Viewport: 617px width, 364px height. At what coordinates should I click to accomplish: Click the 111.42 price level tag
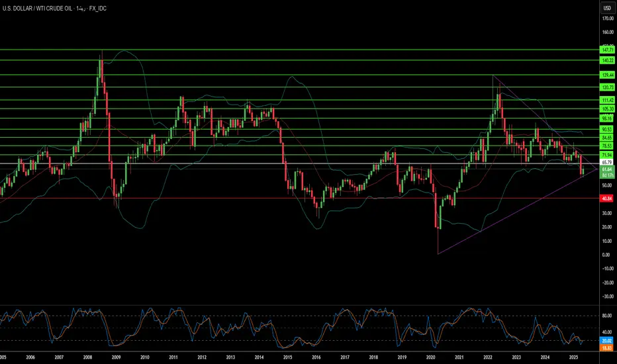[608, 101]
